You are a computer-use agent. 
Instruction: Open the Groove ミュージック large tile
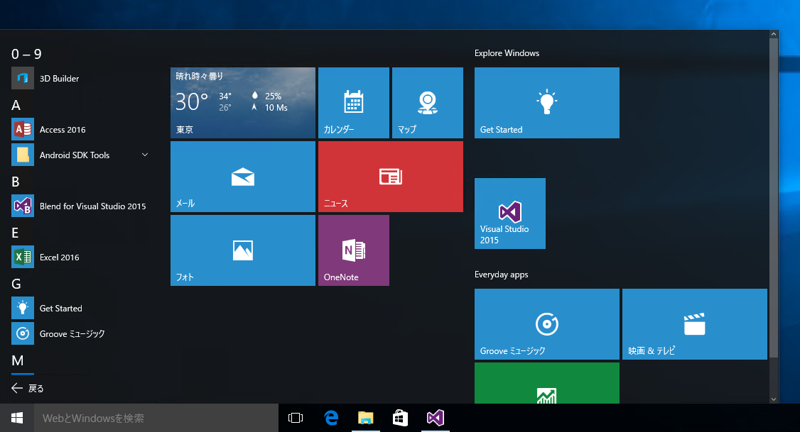[547, 324]
